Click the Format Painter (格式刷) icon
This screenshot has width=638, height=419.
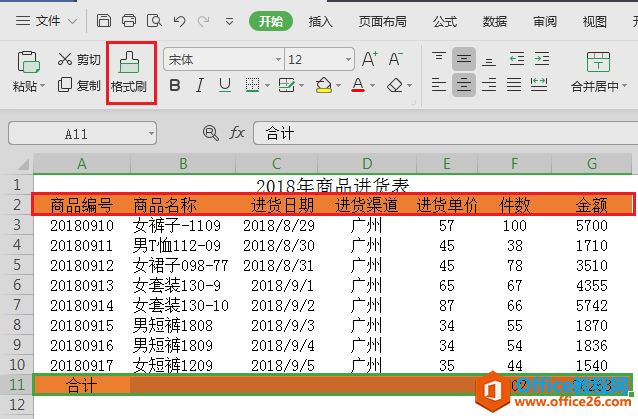(x=129, y=64)
